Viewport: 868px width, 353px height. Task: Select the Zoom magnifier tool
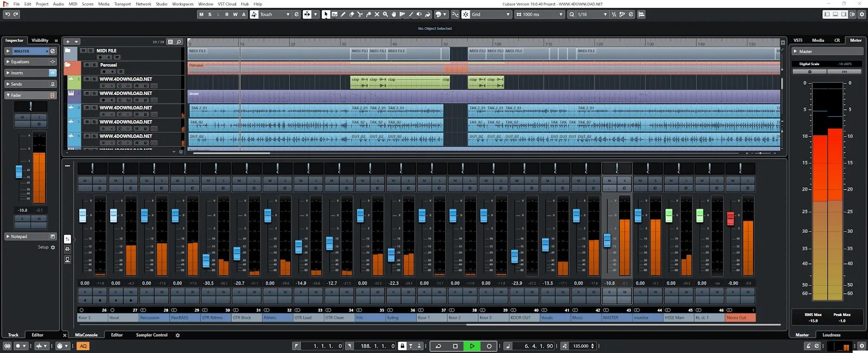[x=385, y=14]
